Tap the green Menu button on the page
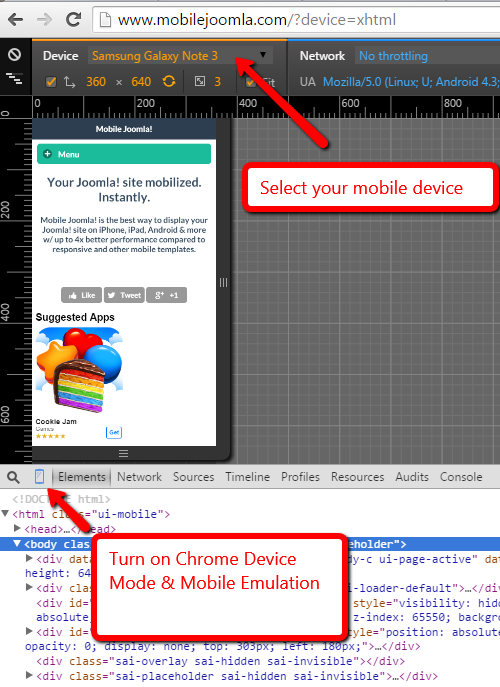 pos(124,154)
